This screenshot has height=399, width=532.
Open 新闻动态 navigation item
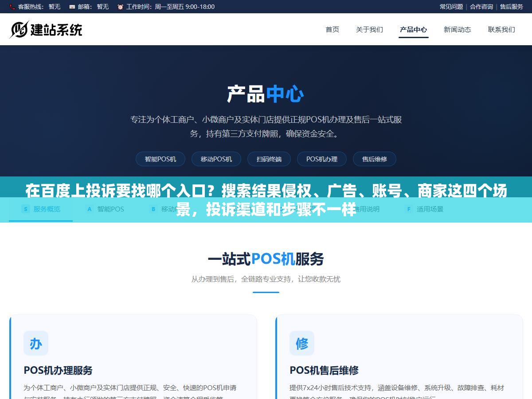(458, 30)
